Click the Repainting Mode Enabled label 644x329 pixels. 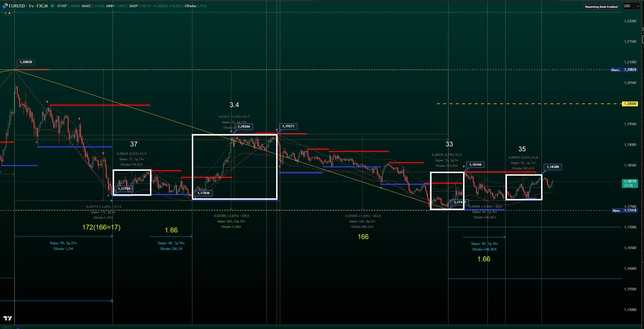[601, 7]
